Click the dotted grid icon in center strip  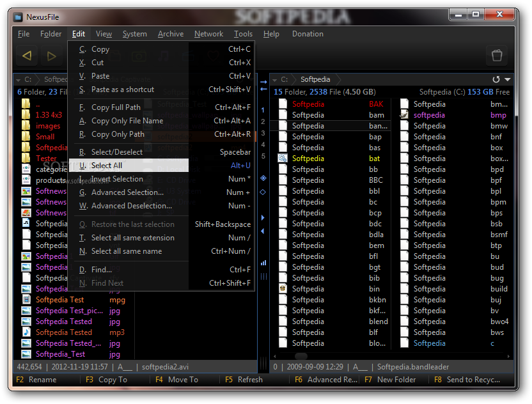(x=263, y=276)
